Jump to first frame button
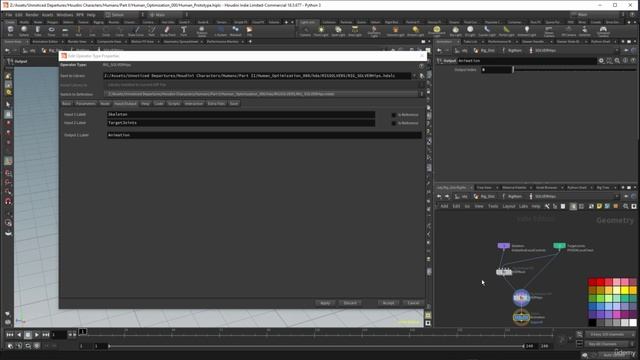Screen dimensions: 640x360 pos(10,335)
